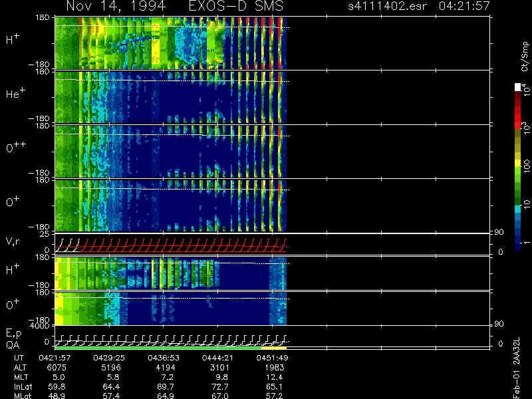Click the green segment of the QA bar
Screen dimensions: 532x399
[x=158, y=348]
